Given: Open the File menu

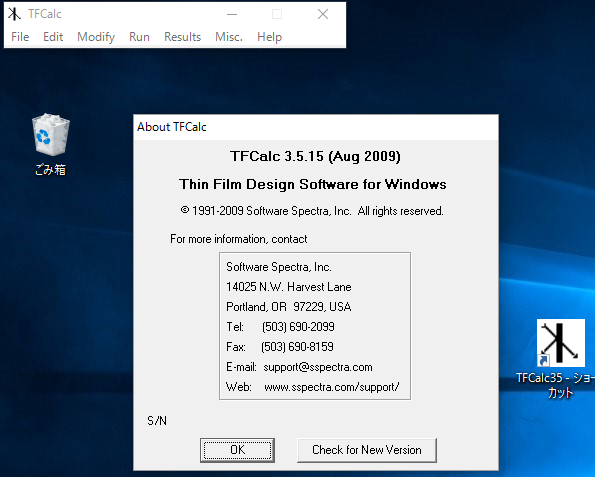Looking at the screenshot, I should coord(20,37).
